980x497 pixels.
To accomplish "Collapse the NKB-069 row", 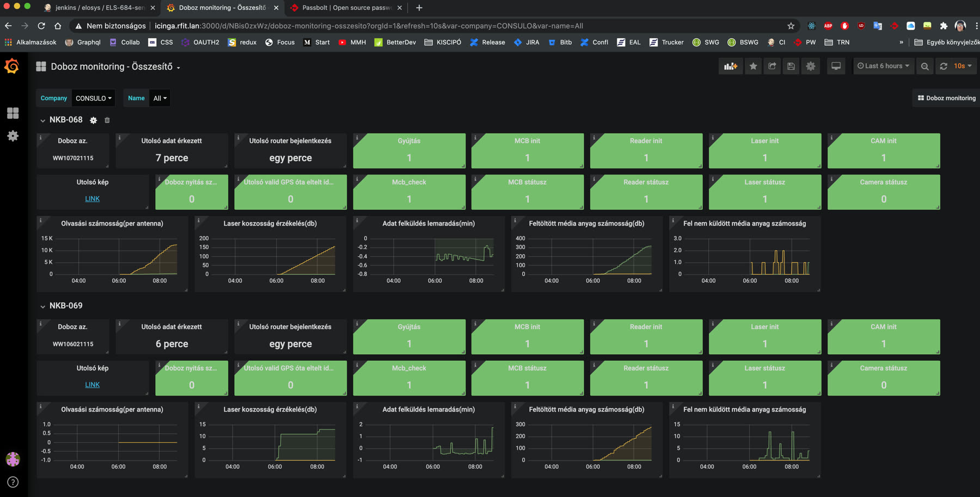I will coord(42,306).
